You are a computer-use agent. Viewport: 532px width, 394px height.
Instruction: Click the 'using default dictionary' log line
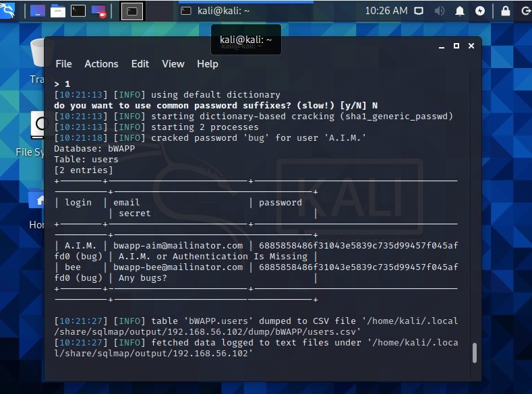click(x=167, y=95)
